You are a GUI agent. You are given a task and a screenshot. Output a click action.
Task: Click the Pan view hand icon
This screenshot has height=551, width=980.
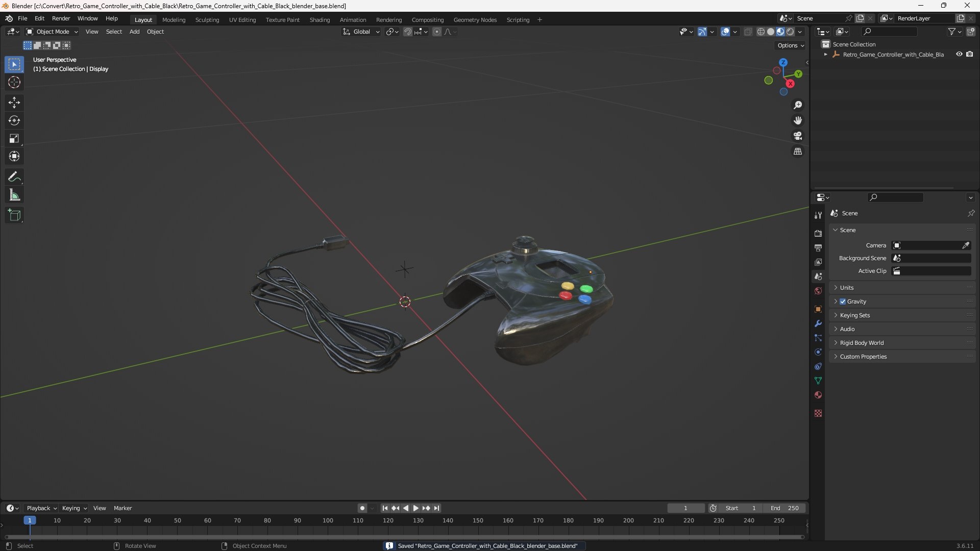click(798, 120)
